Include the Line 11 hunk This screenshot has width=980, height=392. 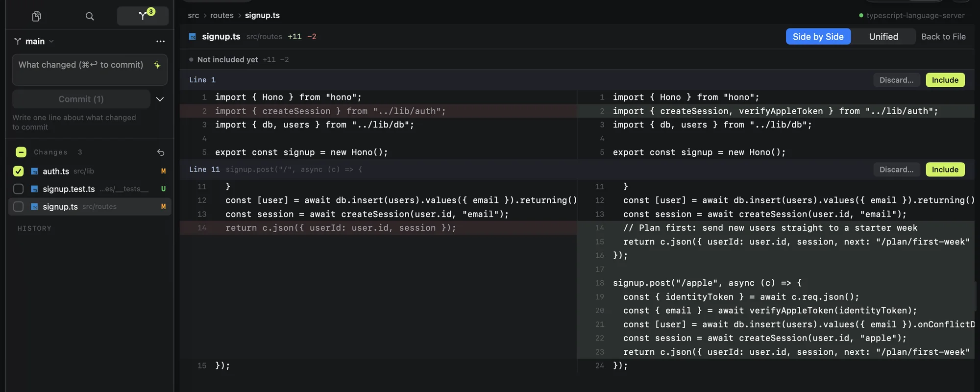[945, 170]
